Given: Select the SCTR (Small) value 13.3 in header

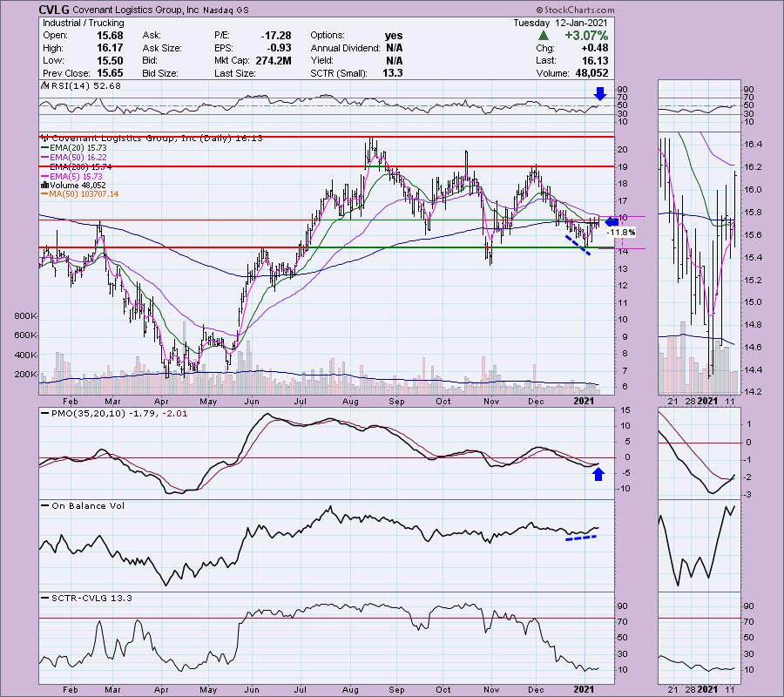Looking at the screenshot, I should (393, 73).
